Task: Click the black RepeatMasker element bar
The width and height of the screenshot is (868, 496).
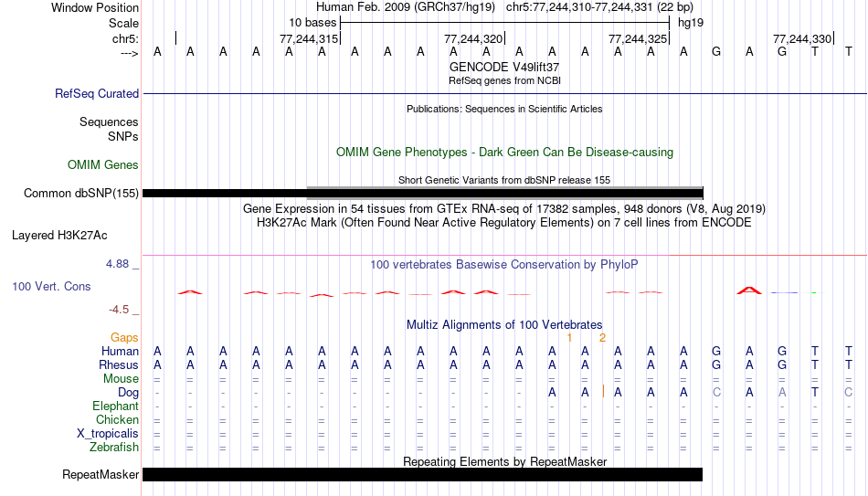Action: 422,474
